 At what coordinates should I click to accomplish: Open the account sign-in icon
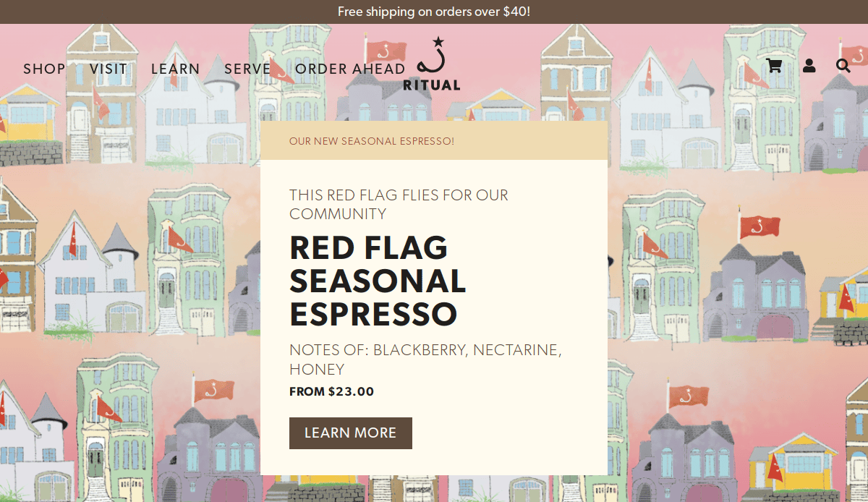coord(808,66)
